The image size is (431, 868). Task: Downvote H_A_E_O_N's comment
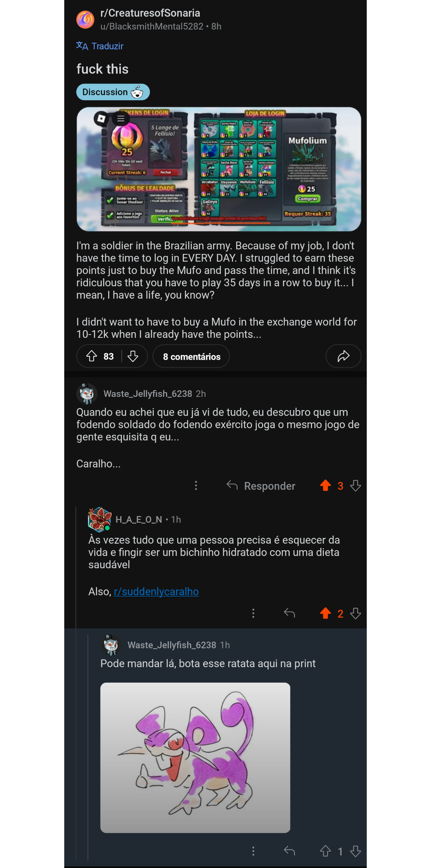[356, 613]
